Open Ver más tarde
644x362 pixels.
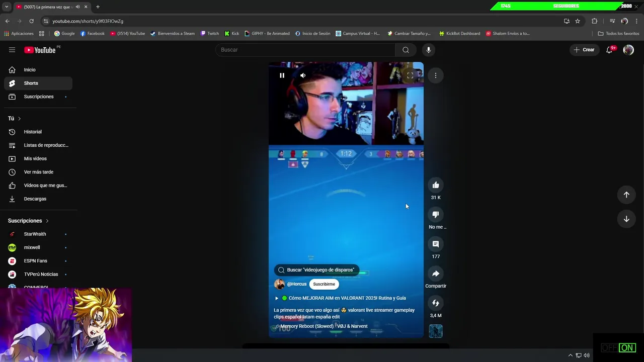(38, 172)
